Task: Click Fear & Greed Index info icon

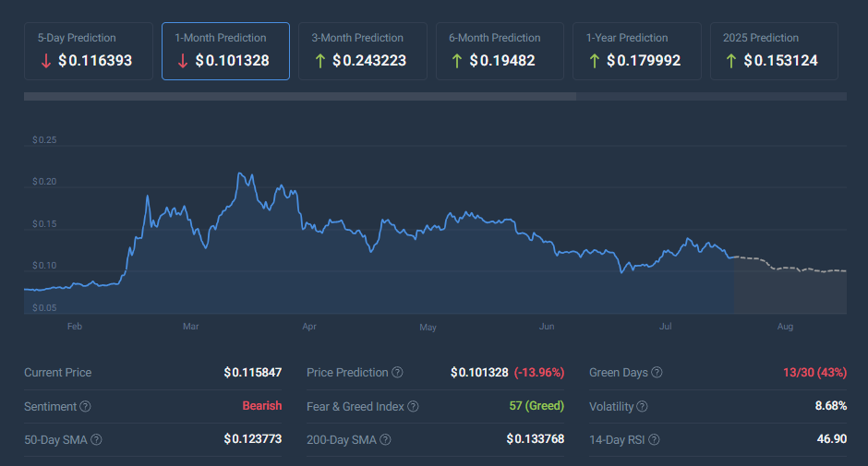Action: click(413, 406)
